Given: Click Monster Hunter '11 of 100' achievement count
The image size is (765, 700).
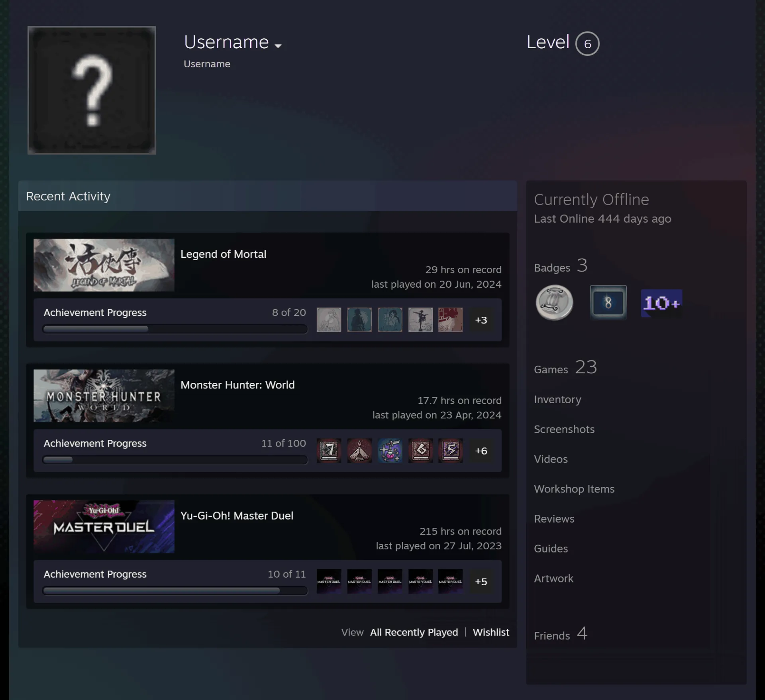Looking at the screenshot, I should click(283, 443).
